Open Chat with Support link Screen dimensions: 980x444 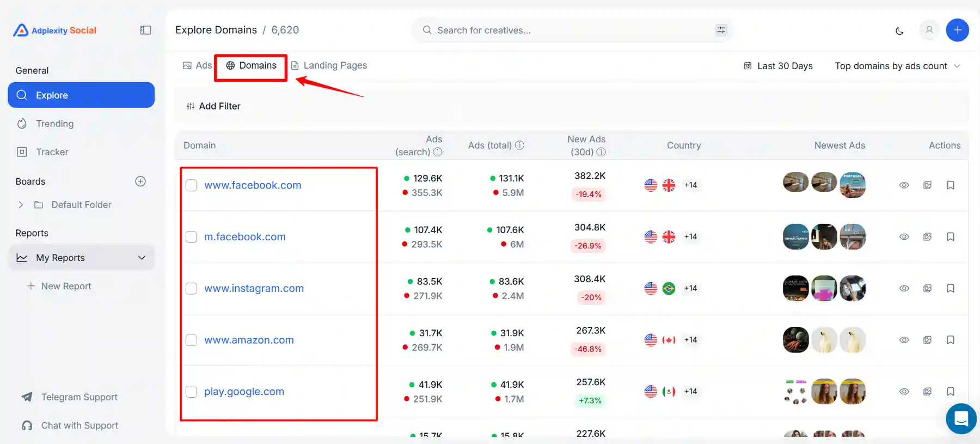tap(70, 425)
